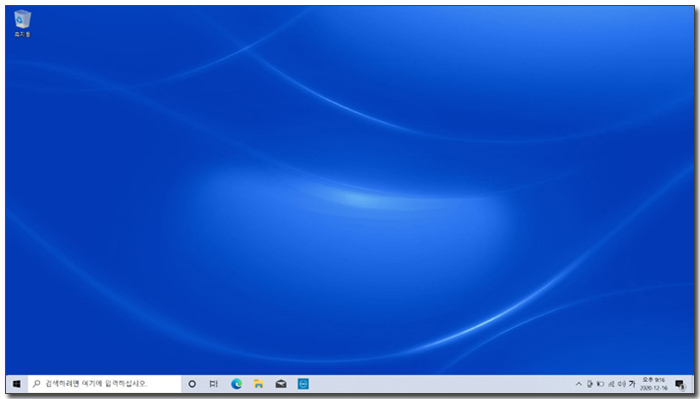700x399 pixels.
Task: Launch Microsoft Edge from the taskbar
Action: pyautogui.click(x=237, y=384)
